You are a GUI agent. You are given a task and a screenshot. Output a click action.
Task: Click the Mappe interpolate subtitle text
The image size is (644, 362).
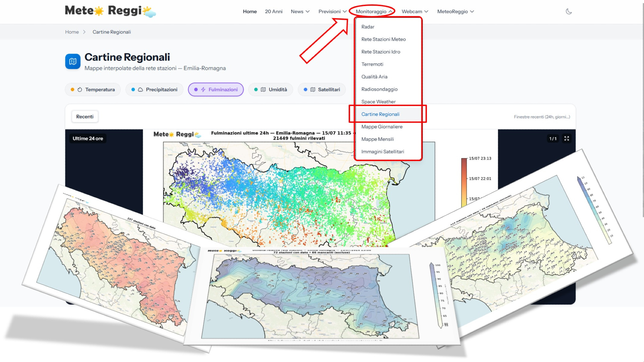(x=155, y=68)
